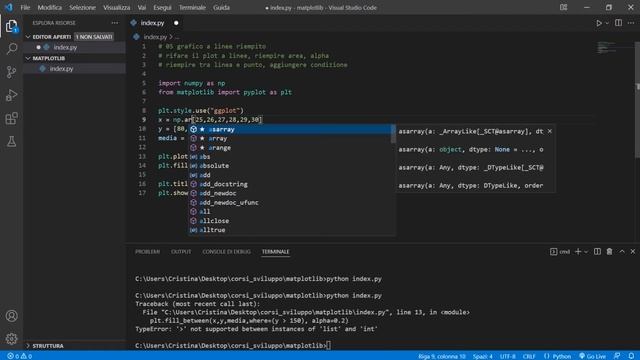Viewport: 640px width, 360px height.
Task: Click the unsaved dot on index.py tab
Action: (x=176, y=23)
